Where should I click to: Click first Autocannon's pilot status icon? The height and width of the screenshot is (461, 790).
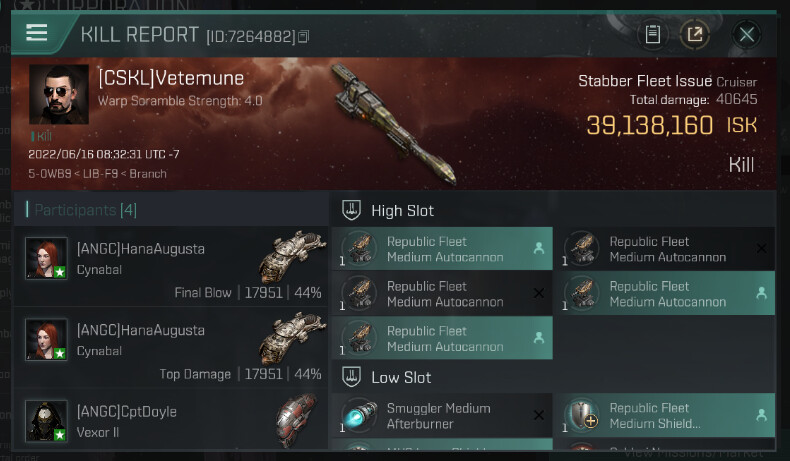point(539,248)
